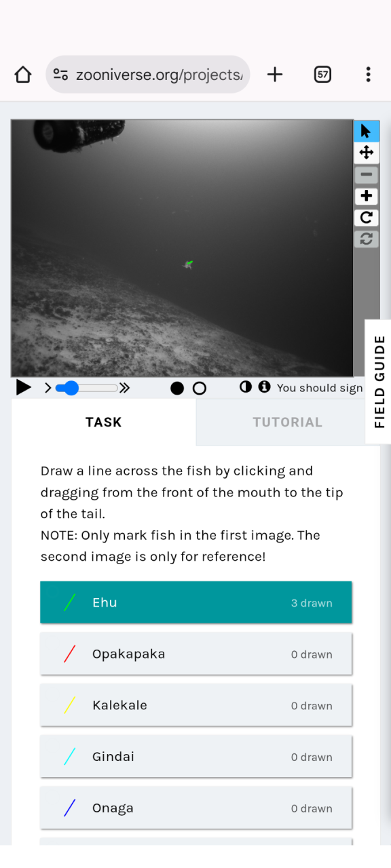Rotate the image with the rotate icon
Screen dimensions: 391x868
coord(367,218)
